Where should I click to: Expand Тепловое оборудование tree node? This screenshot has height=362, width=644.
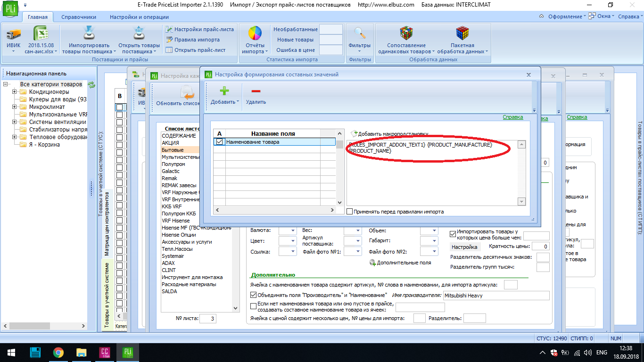pyautogui.click(x=15, y=137)
